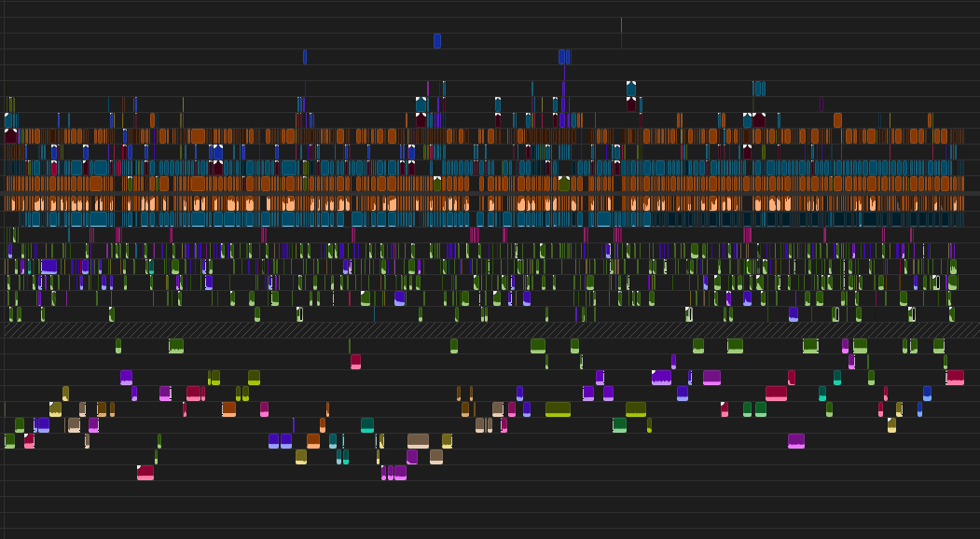This screenshot has width=980, height=539.
Task: Click teal block directly right of widest crimson block
Action: pyautogui.click(x=822, y=394)
